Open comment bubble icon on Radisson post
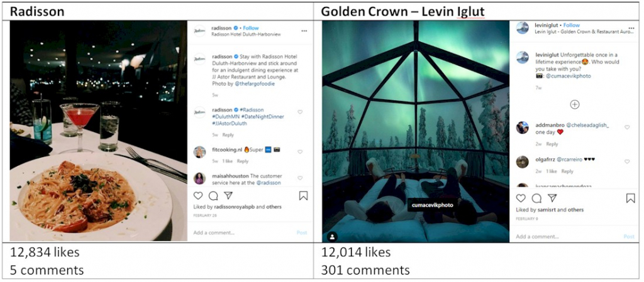 (x=213, y=195)
